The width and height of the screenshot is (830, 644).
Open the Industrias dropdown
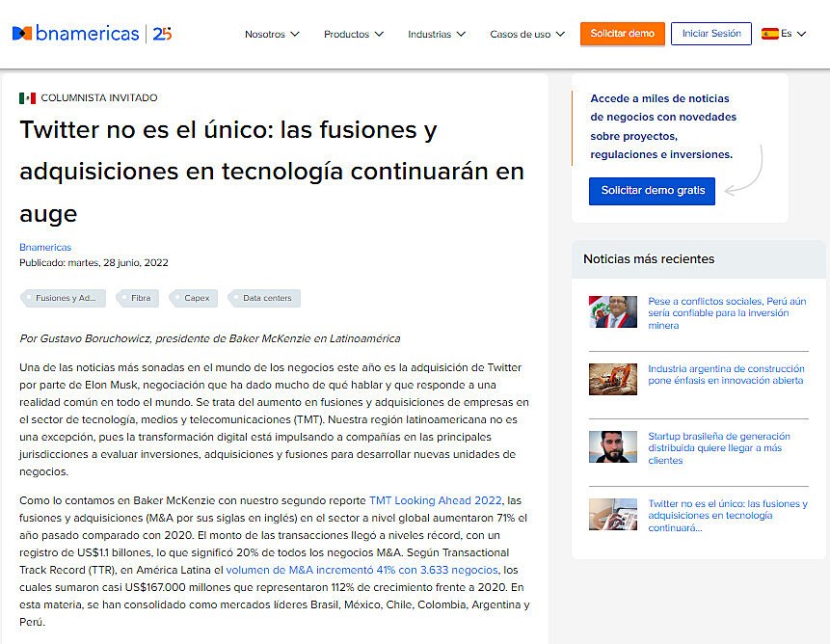(437, 34)
